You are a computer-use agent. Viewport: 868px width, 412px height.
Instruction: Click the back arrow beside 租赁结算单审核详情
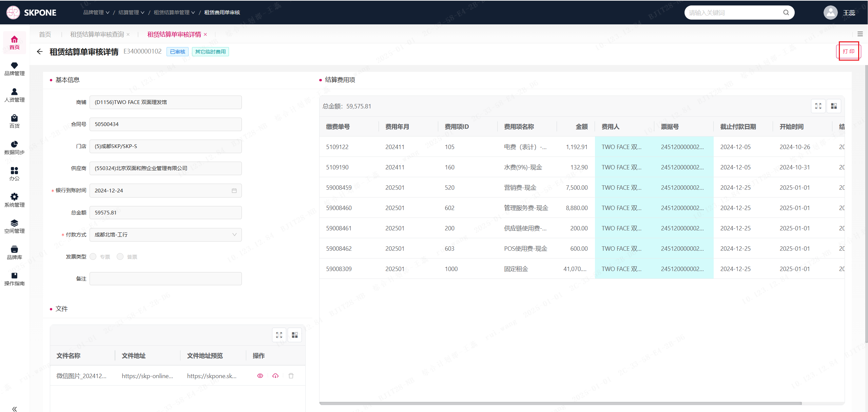(40, 52)
